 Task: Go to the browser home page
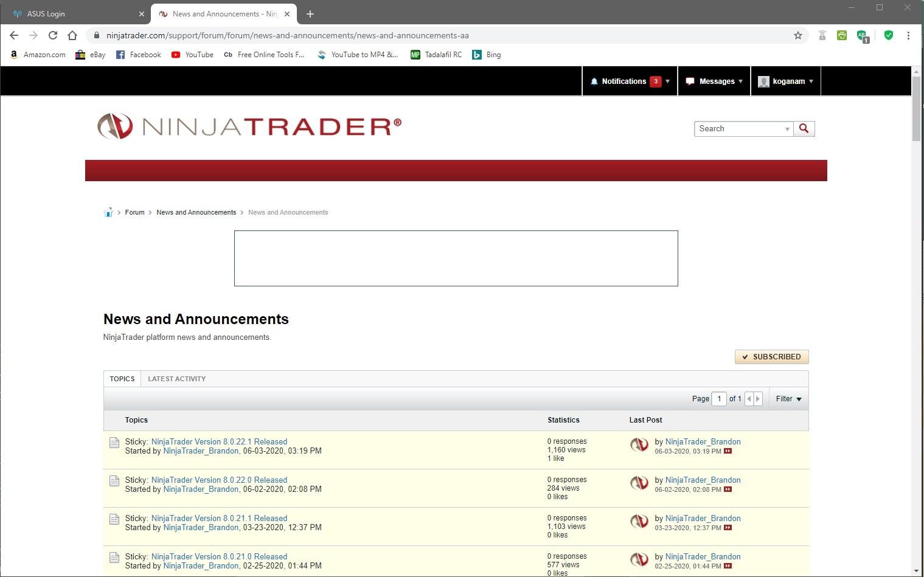72,35
